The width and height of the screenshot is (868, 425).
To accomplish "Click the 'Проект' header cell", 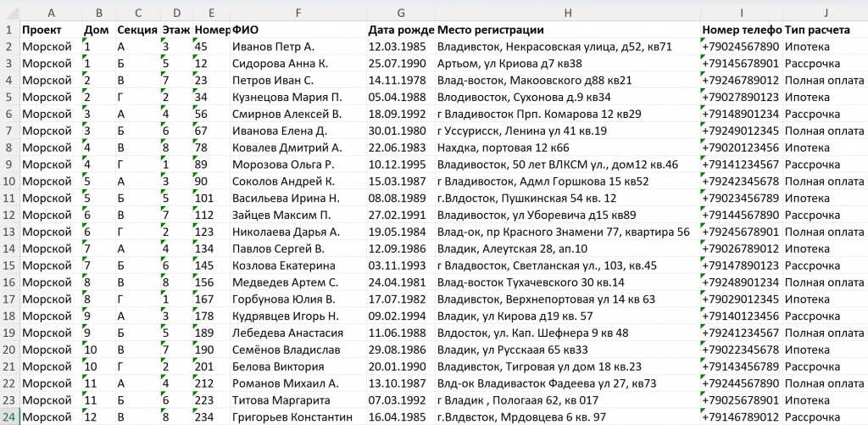I will pyautogui.click(x=51, y=30).
